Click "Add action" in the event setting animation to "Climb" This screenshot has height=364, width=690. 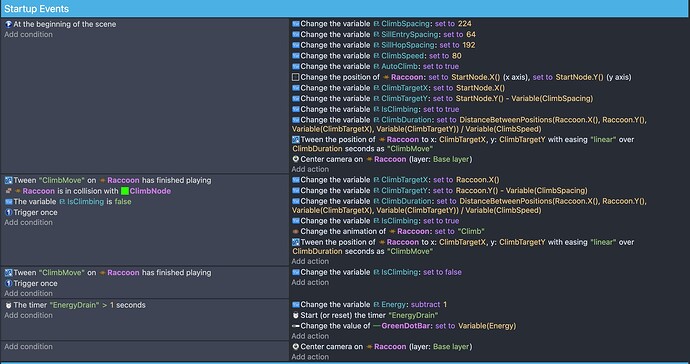[310, 261]
